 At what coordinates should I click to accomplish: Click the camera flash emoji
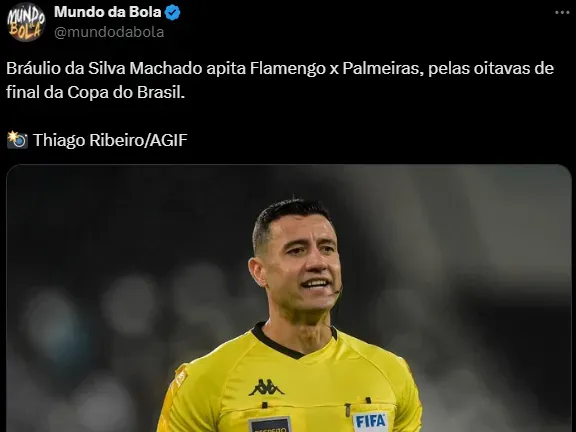click(x=17, y=140)
